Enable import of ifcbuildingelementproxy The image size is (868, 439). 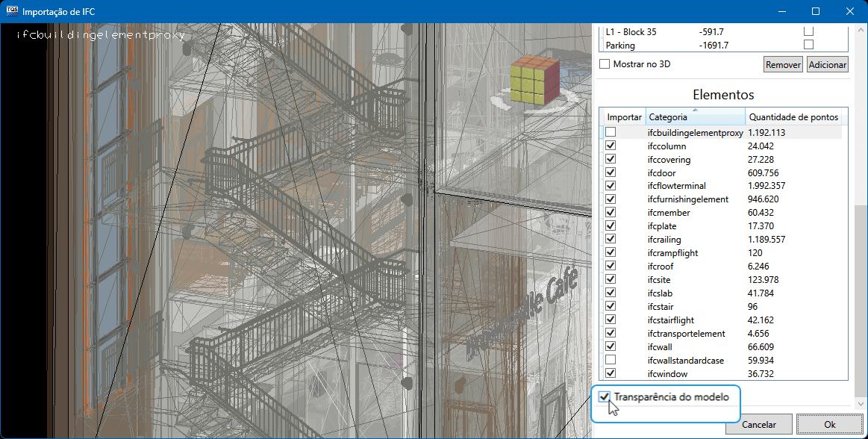(x=611, y=133)
